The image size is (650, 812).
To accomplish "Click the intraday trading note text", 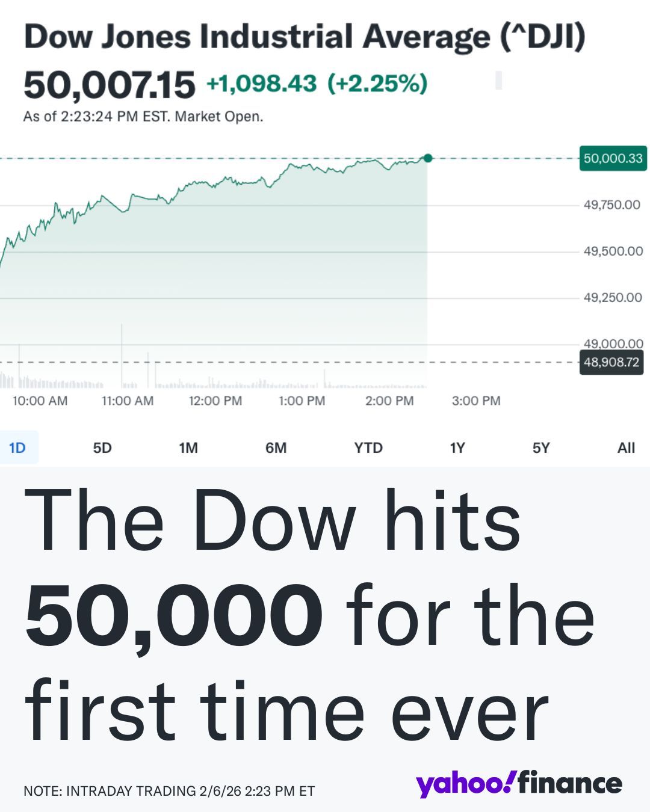I will [x=169, y=791].
